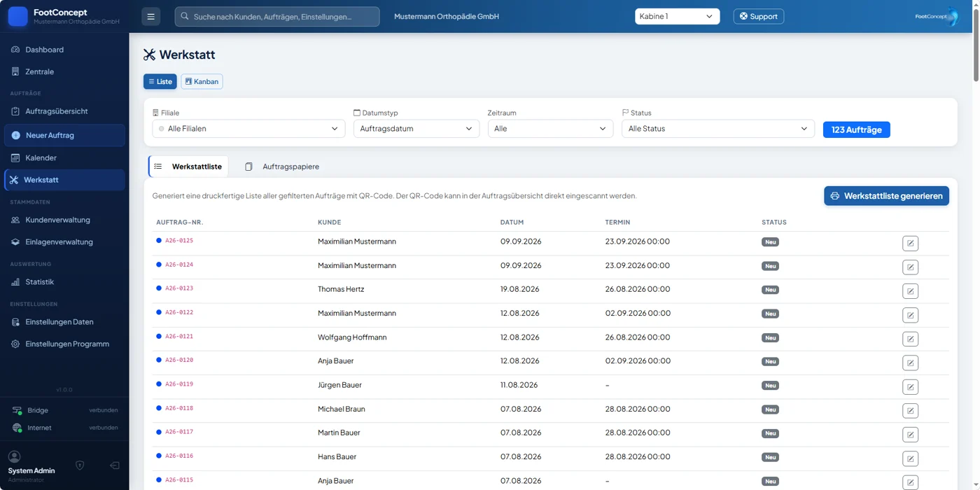Edit order A26-0119 with pencil icon
This screenshot has width=980, height=490.
tap(910, 386)
